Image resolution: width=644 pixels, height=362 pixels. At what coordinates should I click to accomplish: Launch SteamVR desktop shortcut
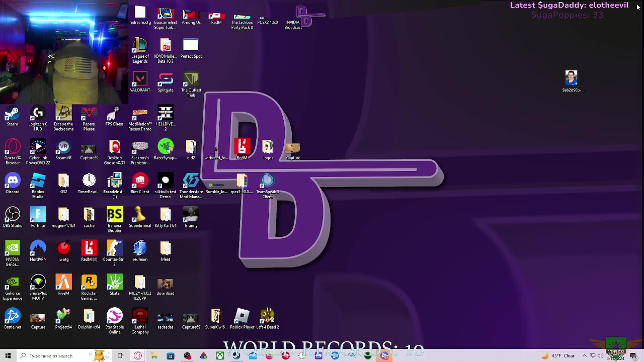(x=63, y=150)
